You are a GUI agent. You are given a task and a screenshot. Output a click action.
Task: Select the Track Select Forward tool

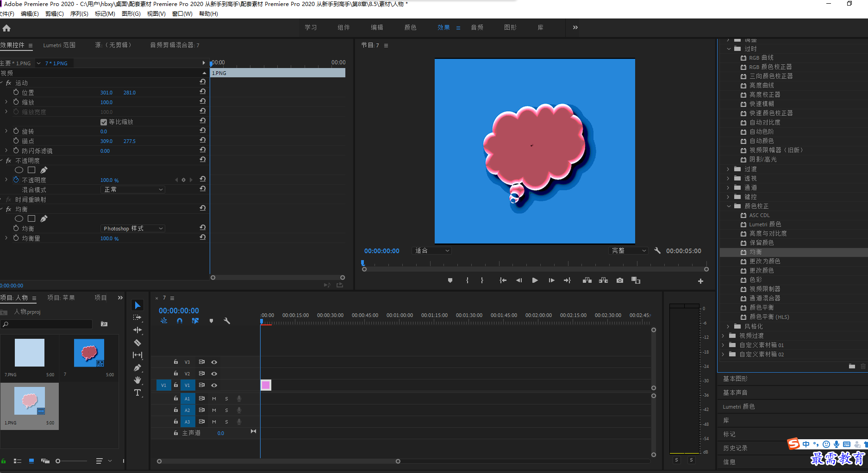137,317
